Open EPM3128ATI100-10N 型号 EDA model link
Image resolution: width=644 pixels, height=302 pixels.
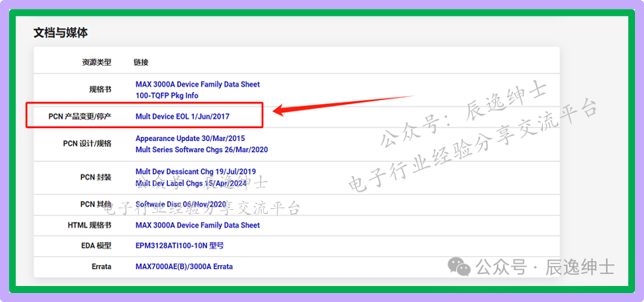[180, 246]
